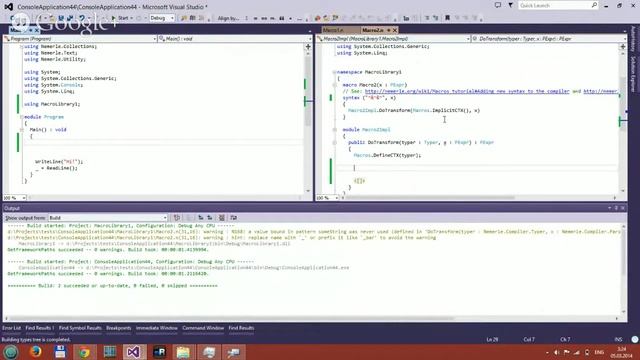The height and width of the screenshot is (360, 640).
Task: Open the Error List tab
Action: tap(11, 328)
